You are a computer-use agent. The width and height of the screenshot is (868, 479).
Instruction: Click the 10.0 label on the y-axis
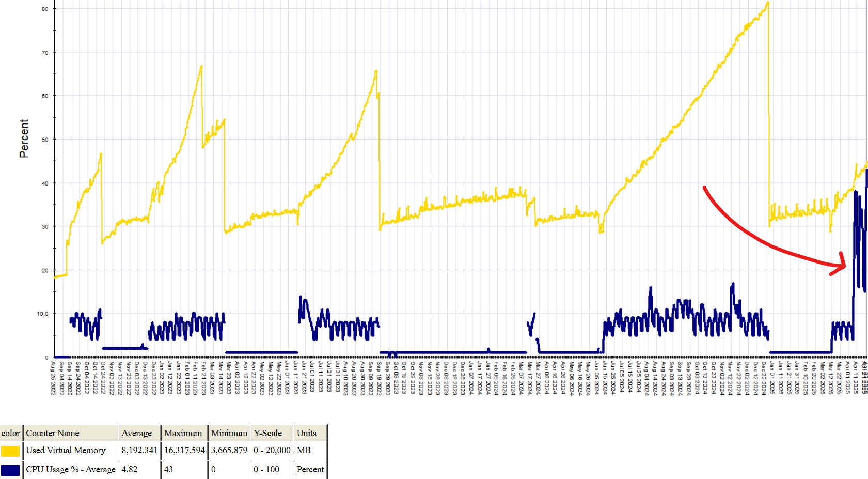tap(42, 314)
